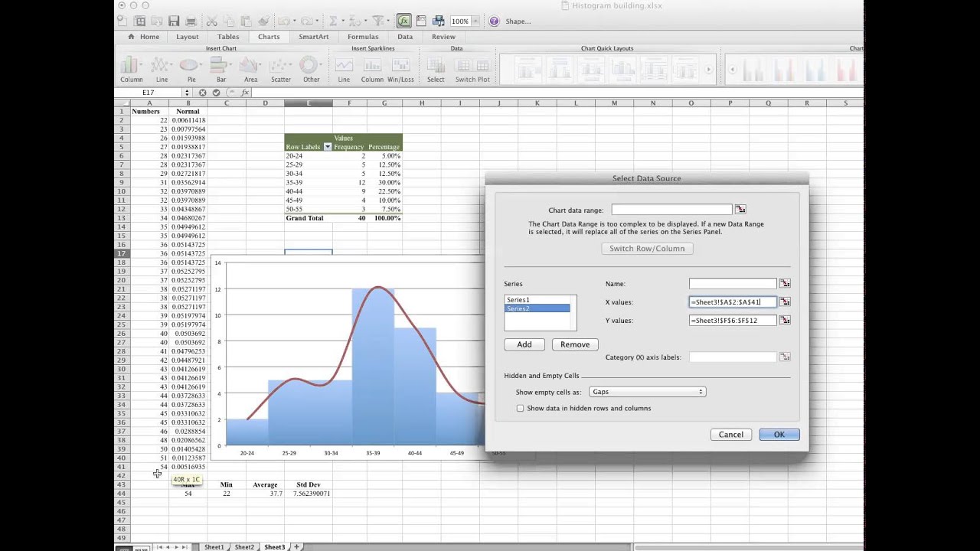Select Series1 in the Series list
This screenshot has width=980, height=551.
[537, 300]
